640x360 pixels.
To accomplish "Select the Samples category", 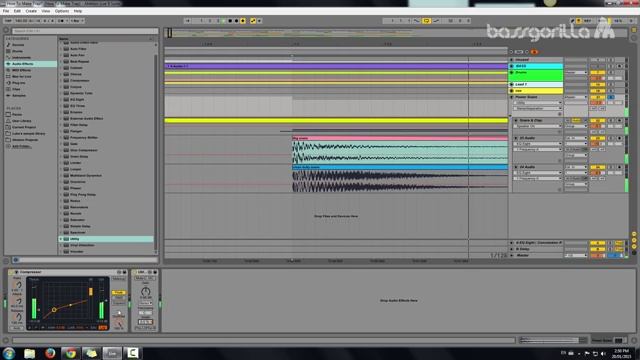I will [x=19, y=96].
